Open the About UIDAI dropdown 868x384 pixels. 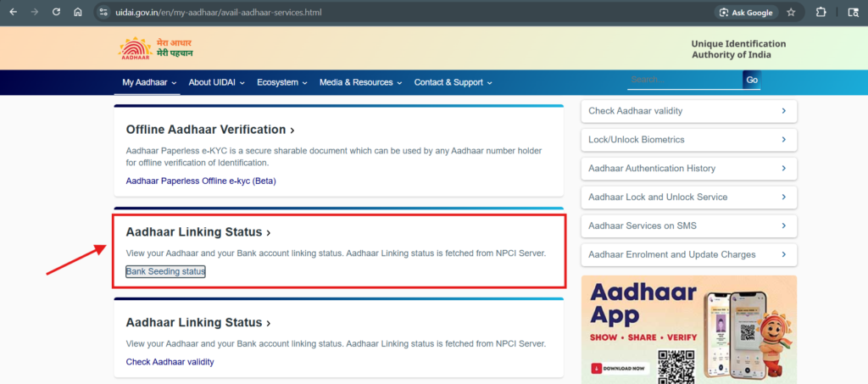[216, 82]
